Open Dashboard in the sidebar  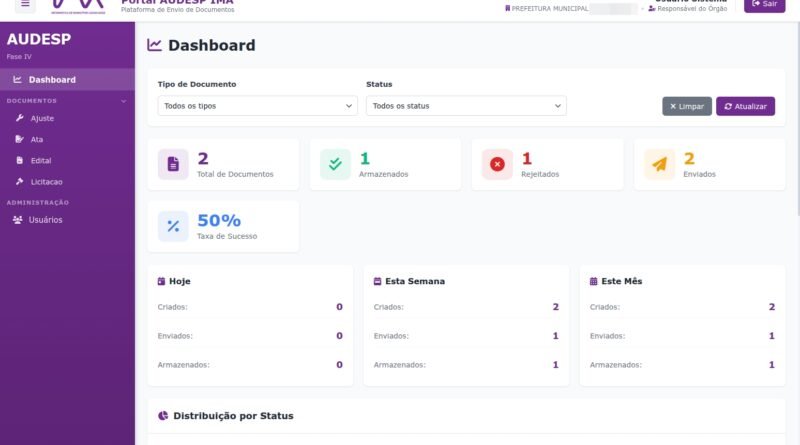pyautogui.click(x=51, y=80)
